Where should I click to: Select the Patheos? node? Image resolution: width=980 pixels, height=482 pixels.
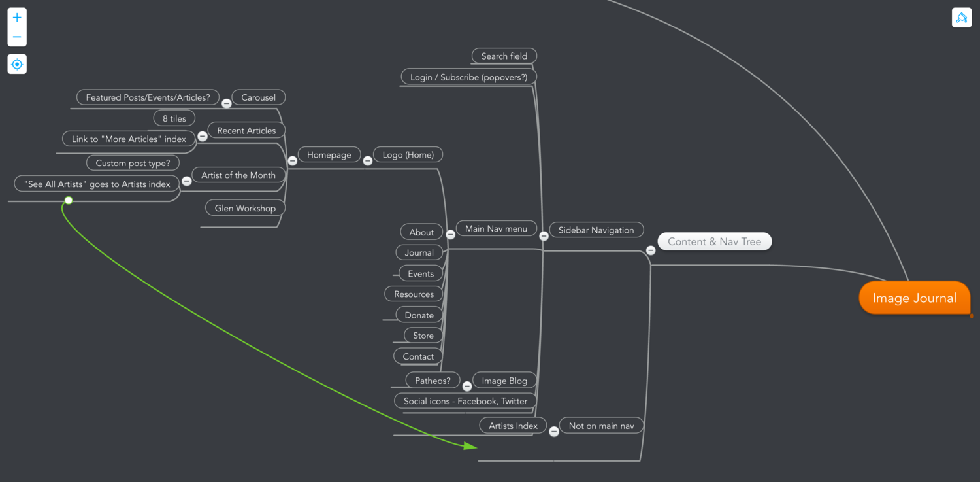433,380
